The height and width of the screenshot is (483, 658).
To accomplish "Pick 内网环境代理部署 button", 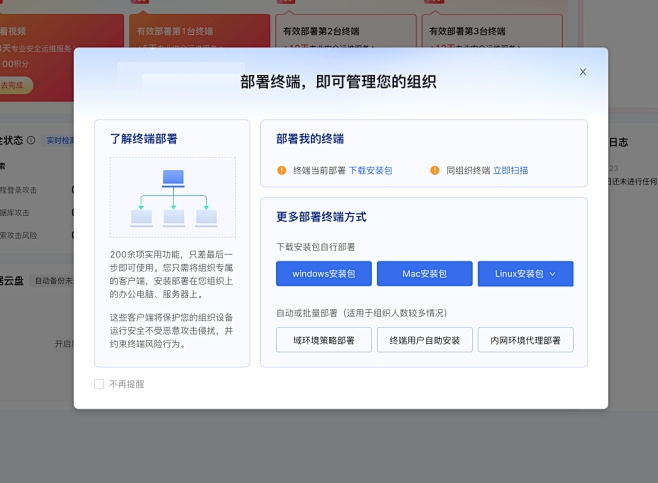I will pyautogui.click(x=525, y=340).
